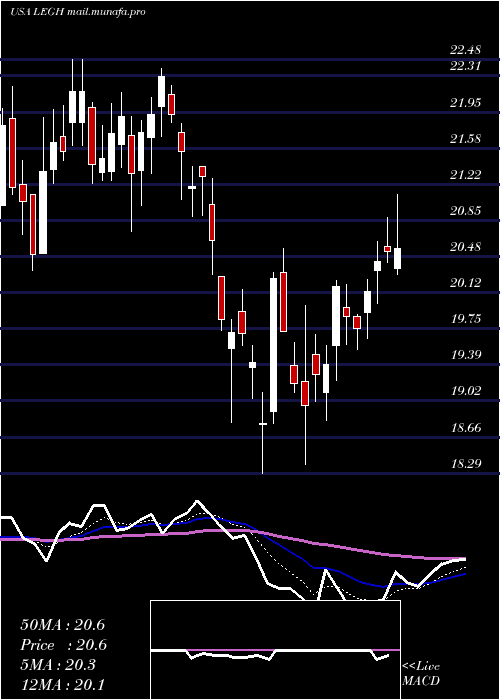Click the 'Price : 20.6' readout
This screenshot has height=700, width=500.
62,645
